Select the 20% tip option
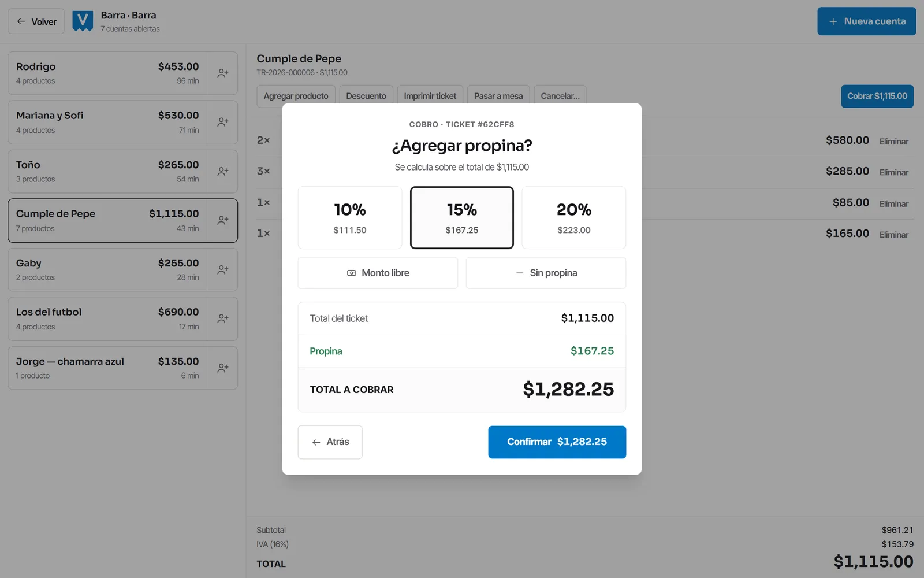924x578 pixels. (574, 217)
